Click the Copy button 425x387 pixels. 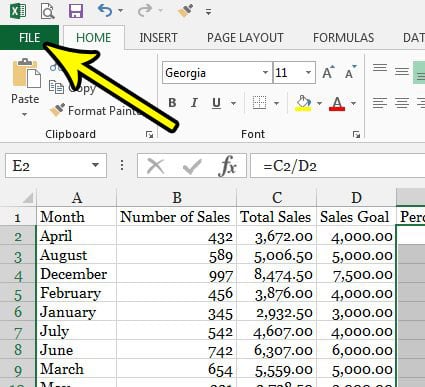73,88
